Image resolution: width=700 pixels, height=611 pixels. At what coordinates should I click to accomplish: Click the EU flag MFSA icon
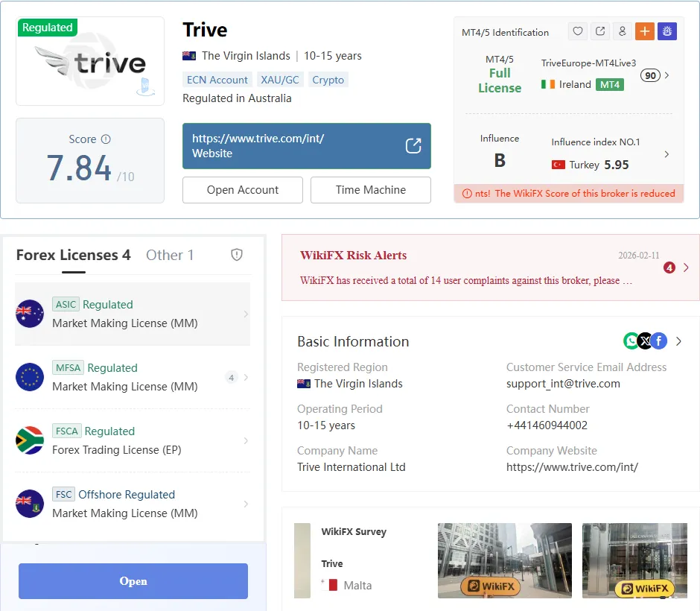click(30, 377)
